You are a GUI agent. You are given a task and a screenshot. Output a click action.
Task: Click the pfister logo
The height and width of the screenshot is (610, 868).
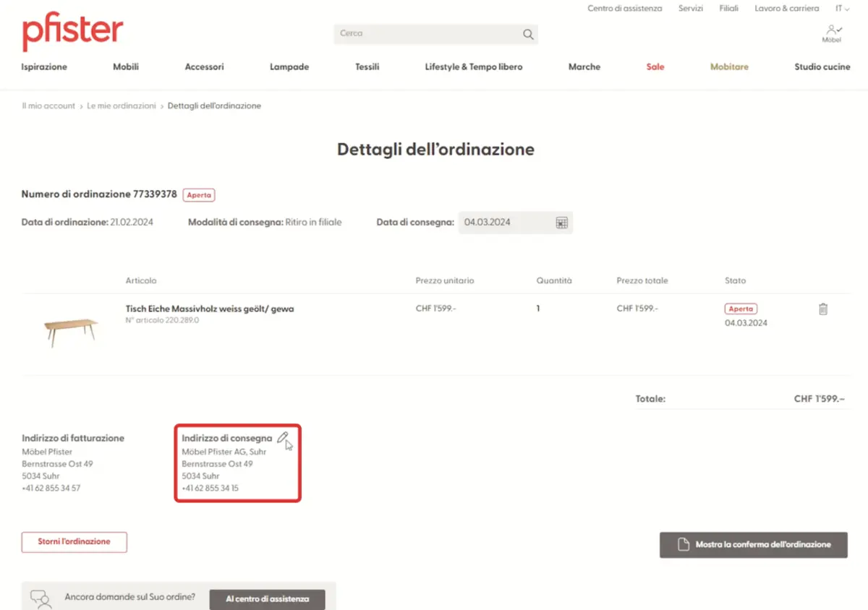pyautogui.click(x=72, y=33)
